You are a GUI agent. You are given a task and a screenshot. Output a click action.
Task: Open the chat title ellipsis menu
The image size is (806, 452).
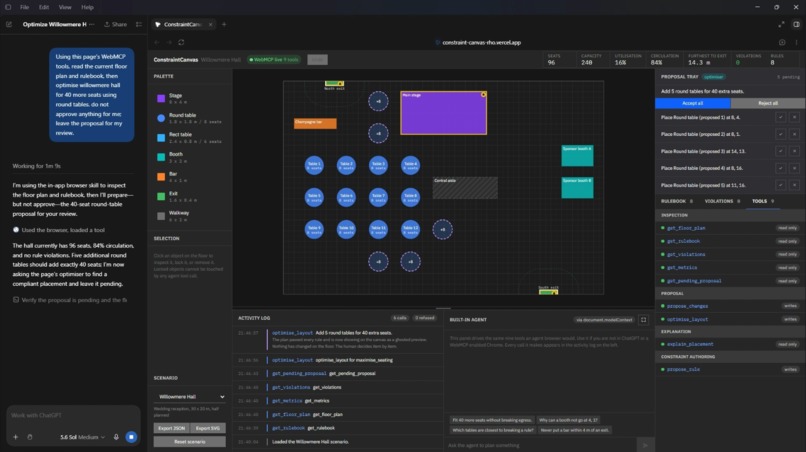point(92,24)
